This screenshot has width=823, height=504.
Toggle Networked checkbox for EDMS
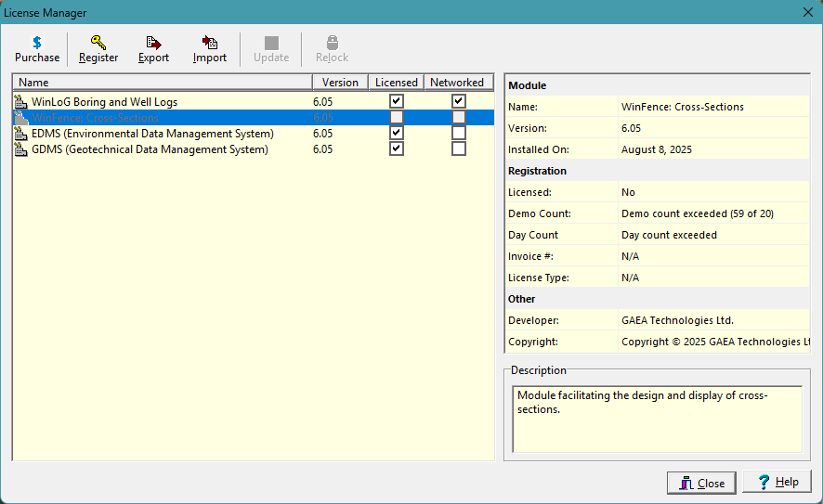459,133
